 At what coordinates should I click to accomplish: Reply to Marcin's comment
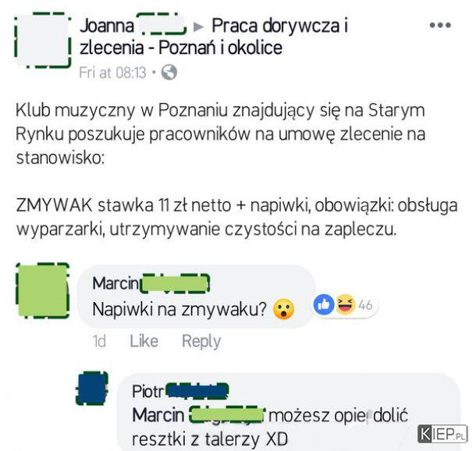(x=201, y=342)
